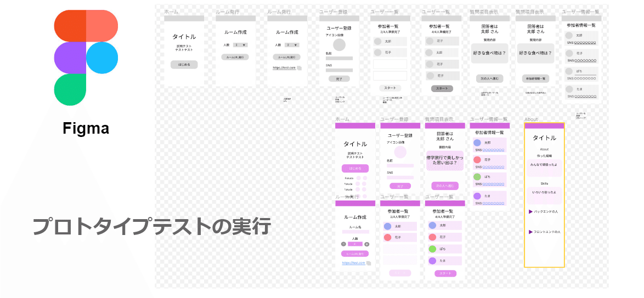Click the minus stepper beside purple 人数 field
The image size is (644, 298).
343,244
